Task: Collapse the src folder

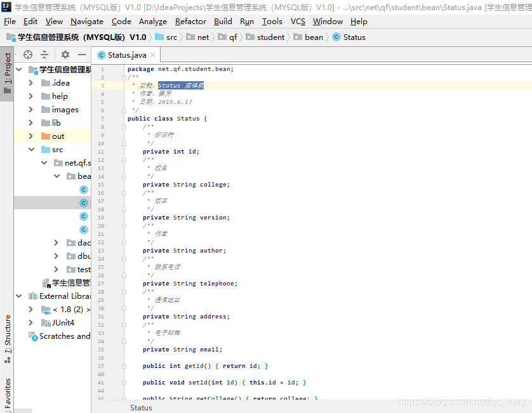Action: (32, 150)
